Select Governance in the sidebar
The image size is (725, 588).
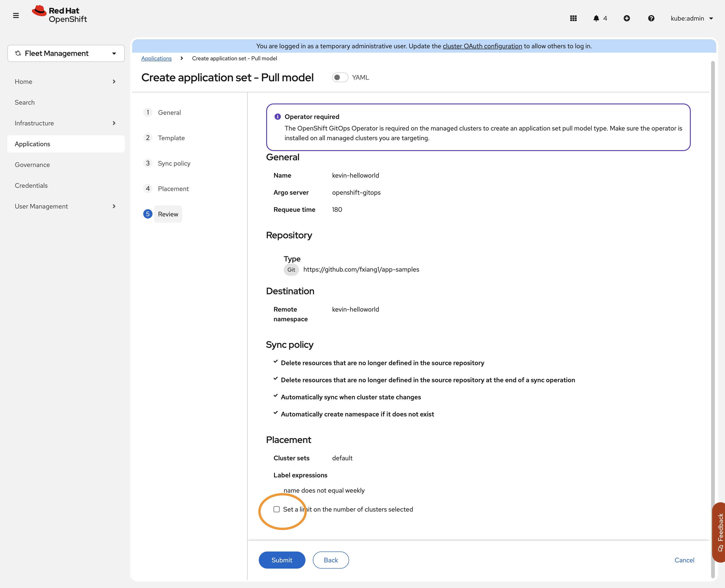tap(32, 165)
